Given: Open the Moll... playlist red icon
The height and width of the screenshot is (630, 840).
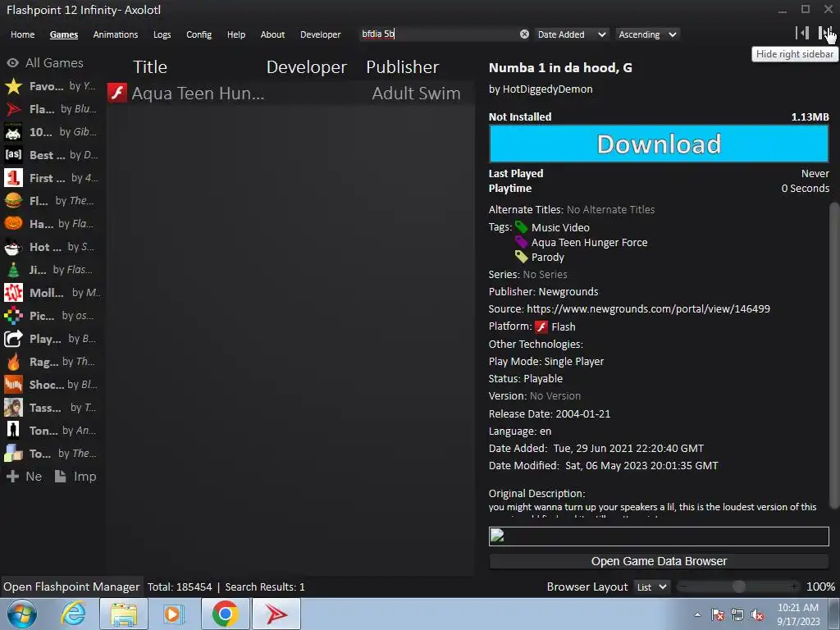Looking at the screenshot, I should (x=13, y=293).
